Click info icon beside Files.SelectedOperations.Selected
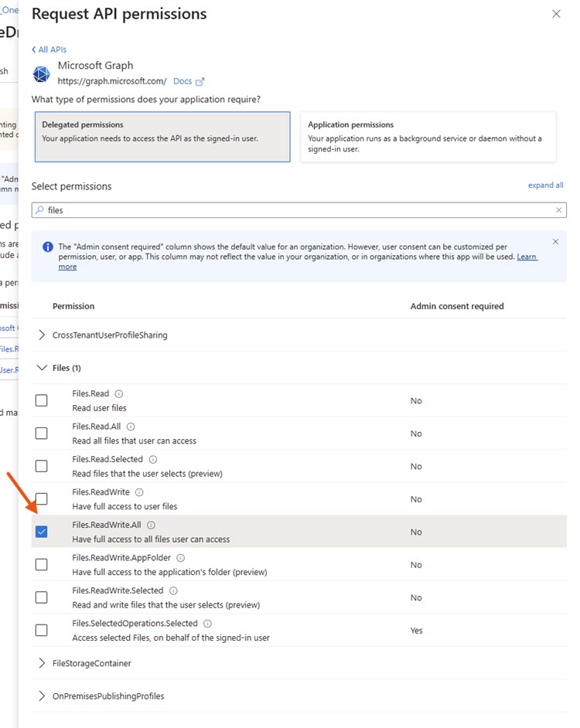This screenshot has height=728, width=580. click(x=208, y=624)
